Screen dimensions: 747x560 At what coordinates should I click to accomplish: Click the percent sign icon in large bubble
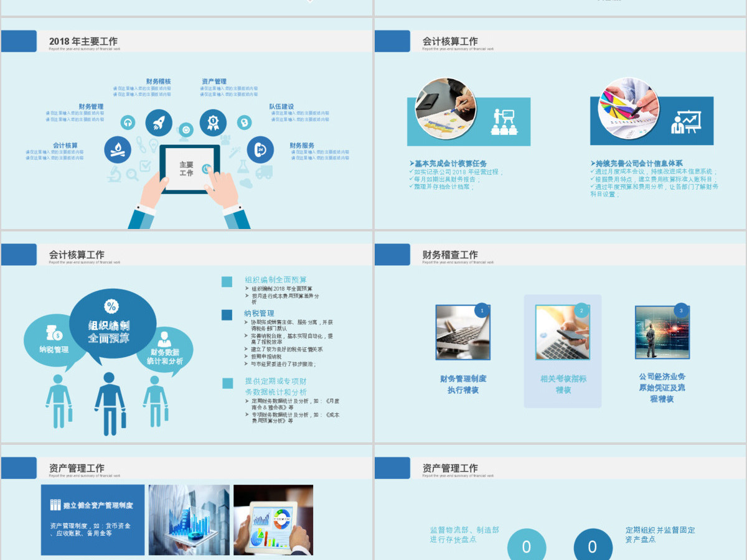(x=111, y=306)
